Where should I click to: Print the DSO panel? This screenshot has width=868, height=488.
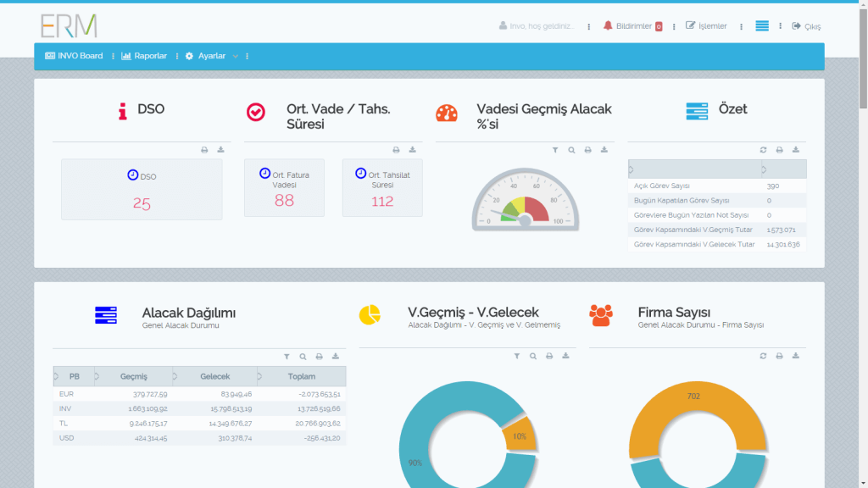point(204,150)
